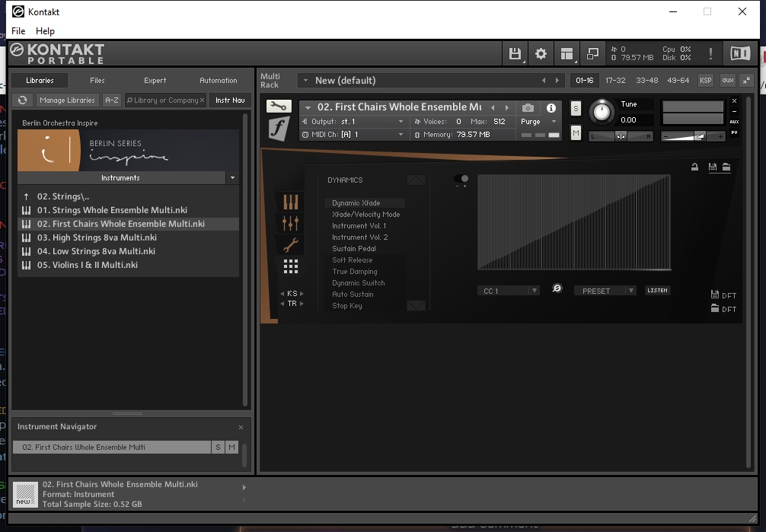Open the mixer faders page icon
This screenshot has width=766, height=532.
tap(291, 223)
